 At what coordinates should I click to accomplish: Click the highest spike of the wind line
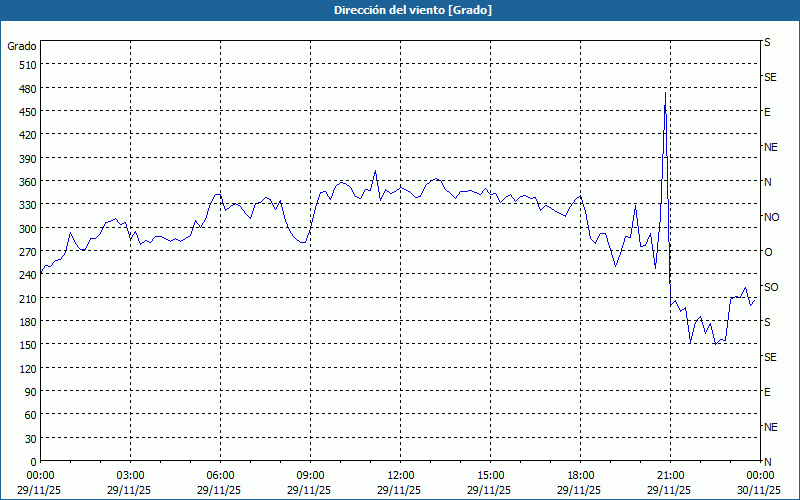[x=666, y=93]
